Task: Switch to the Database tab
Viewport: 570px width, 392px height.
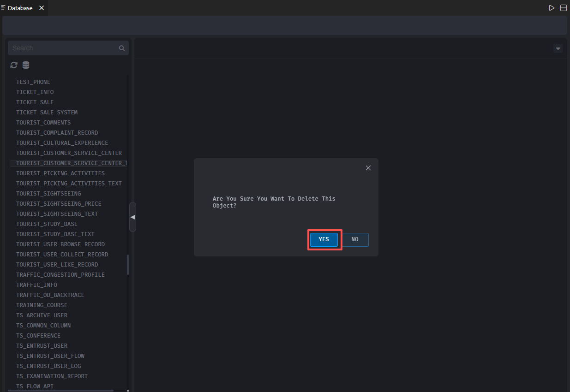Action: coord(20,8)
